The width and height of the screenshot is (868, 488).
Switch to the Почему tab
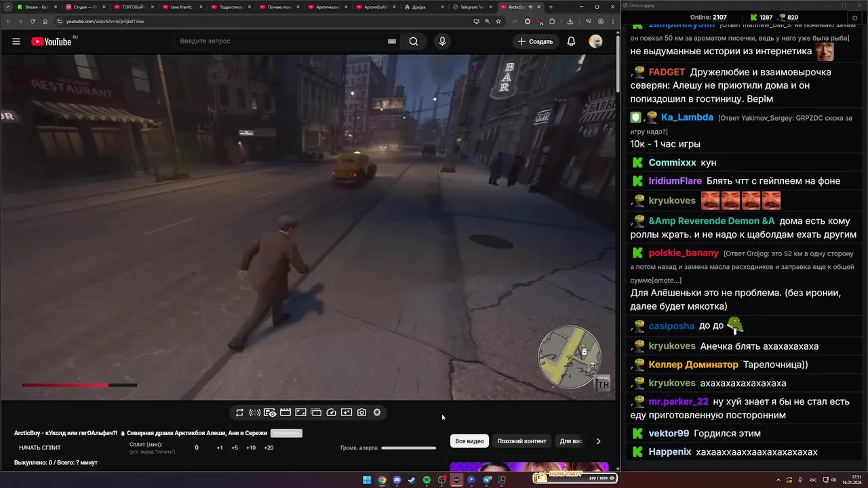click(278, 7)
